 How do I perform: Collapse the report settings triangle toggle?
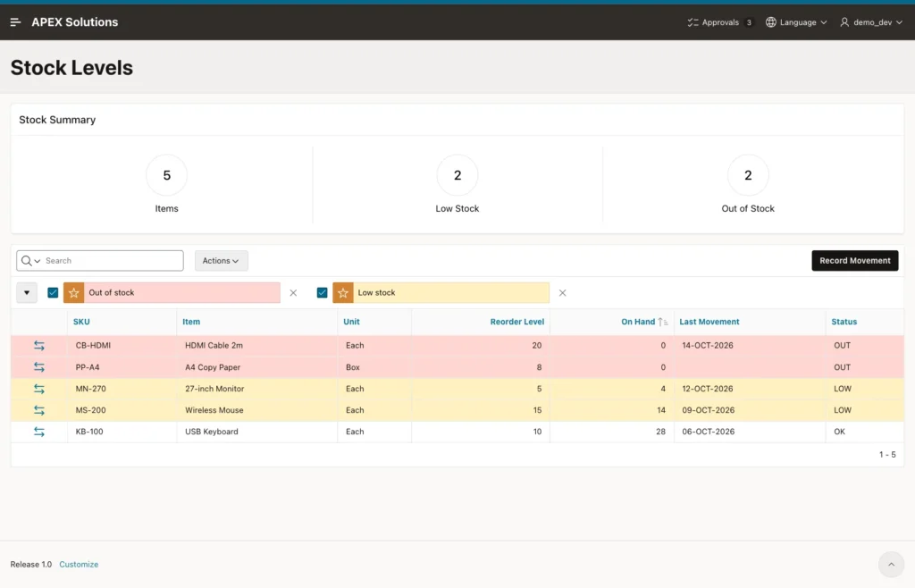point(27,293)
